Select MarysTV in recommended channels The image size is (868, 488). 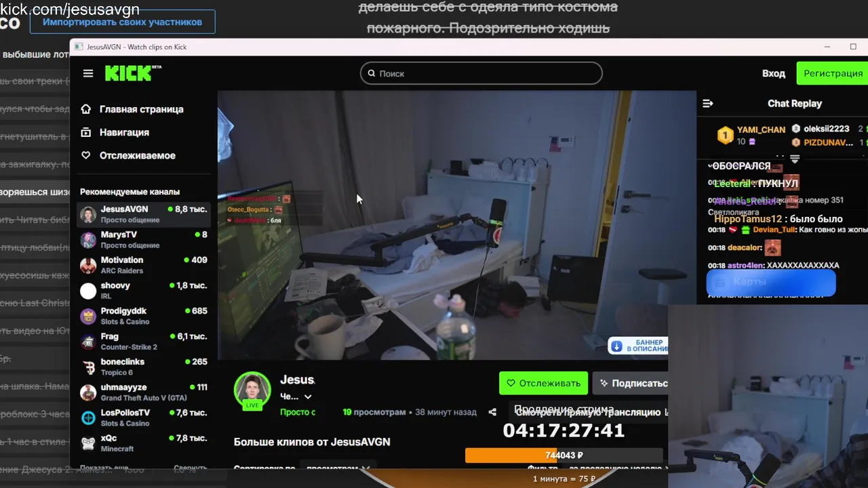(143, 240)
